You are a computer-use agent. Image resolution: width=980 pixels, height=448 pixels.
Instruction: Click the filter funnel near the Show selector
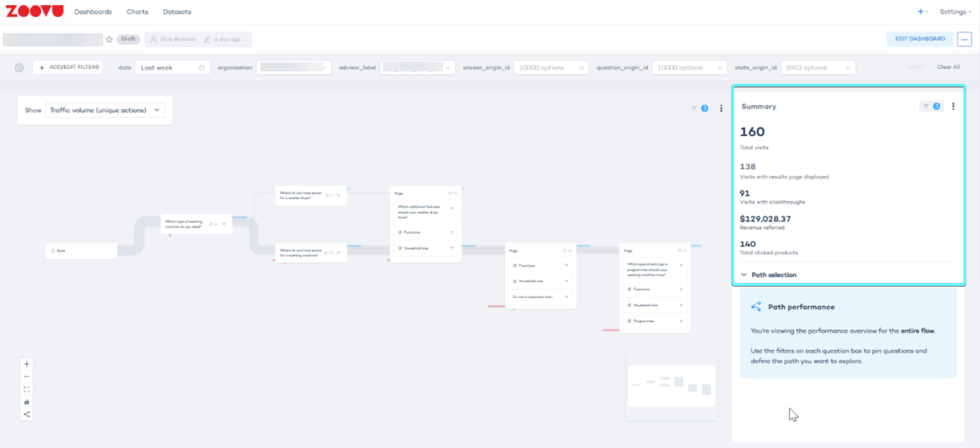[693, 108]
